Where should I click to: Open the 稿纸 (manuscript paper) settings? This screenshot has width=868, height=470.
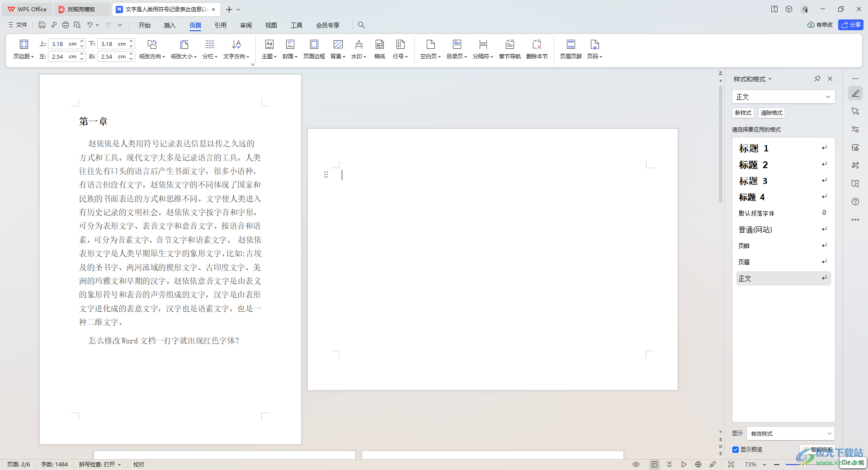380,49
